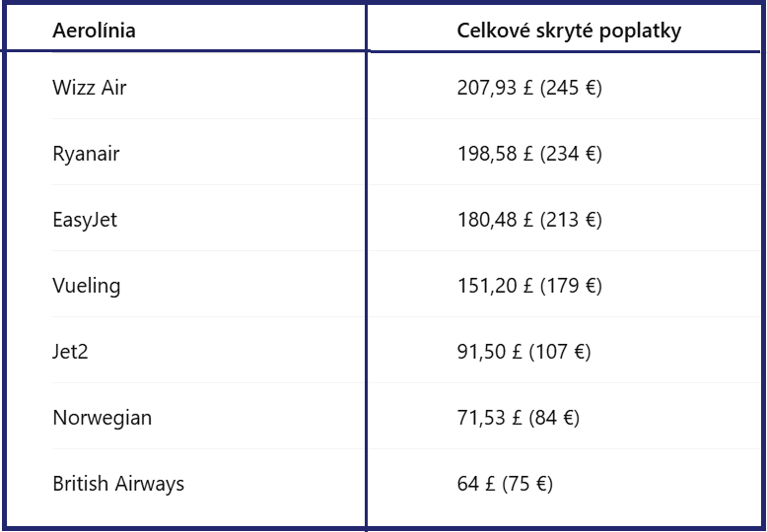767x532 pixels.
Task: Click the word Airways in British Airways
Action: coord(150,484)
